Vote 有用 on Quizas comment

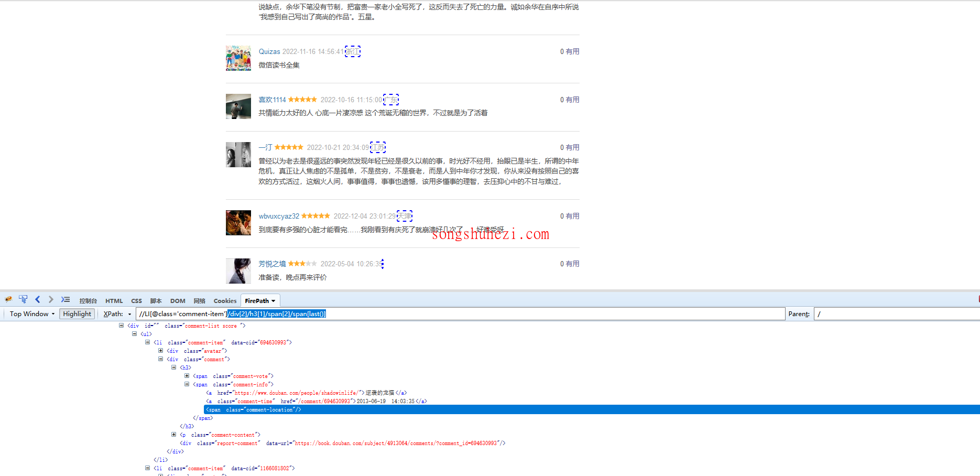pyautogui.click(x=572, y=51)
